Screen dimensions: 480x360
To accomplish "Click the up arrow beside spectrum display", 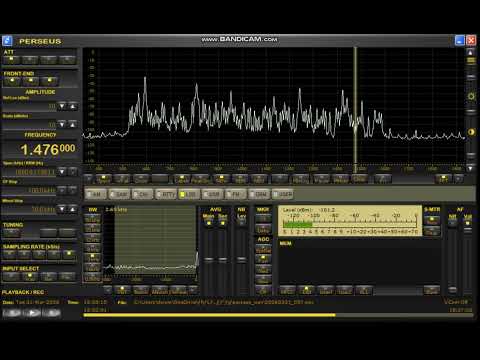I will point(471,53).
